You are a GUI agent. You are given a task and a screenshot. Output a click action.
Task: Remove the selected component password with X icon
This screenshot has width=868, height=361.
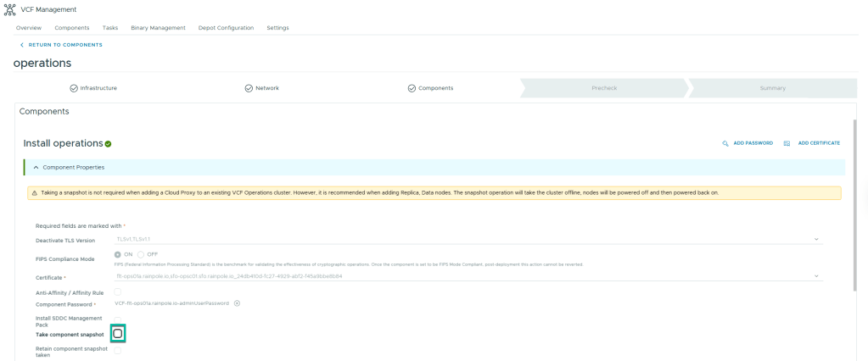click(238, 303)
